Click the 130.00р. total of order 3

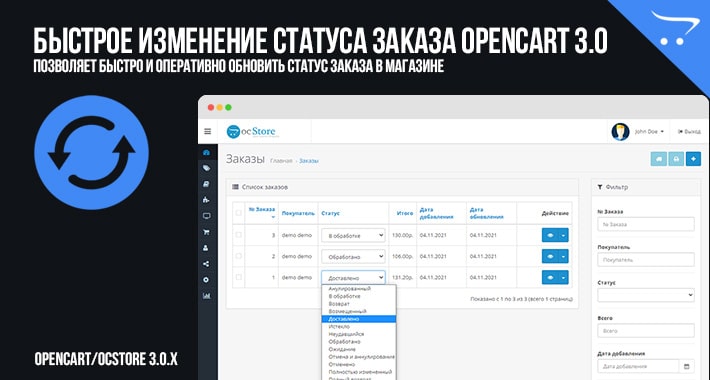[x=403, y=235]
